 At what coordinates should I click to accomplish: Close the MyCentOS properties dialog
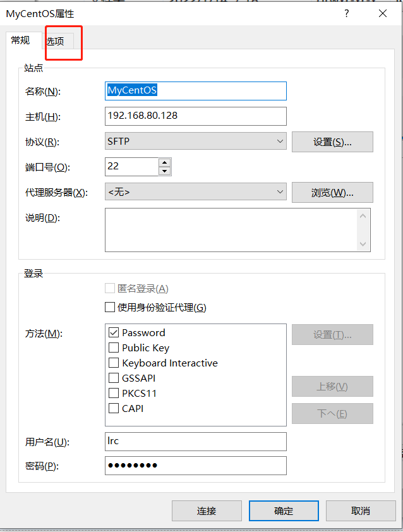[382, 13]
